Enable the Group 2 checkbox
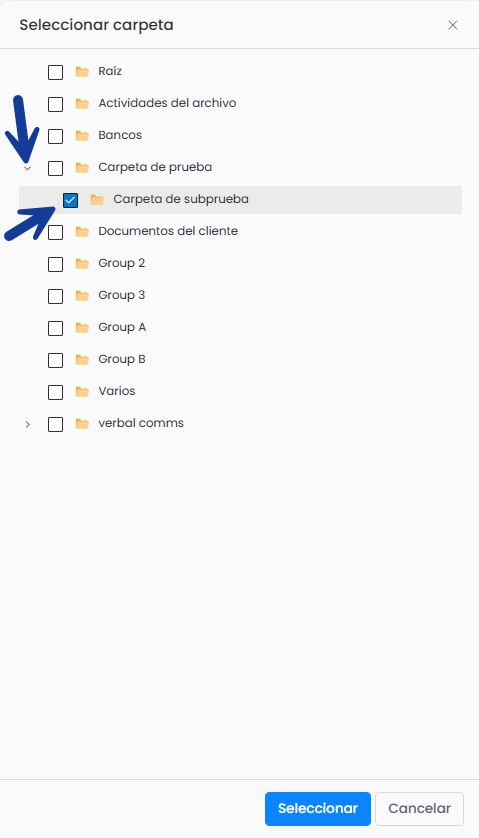Image resolution: width=479 pixels, height=838 pixels. (56, 264)
